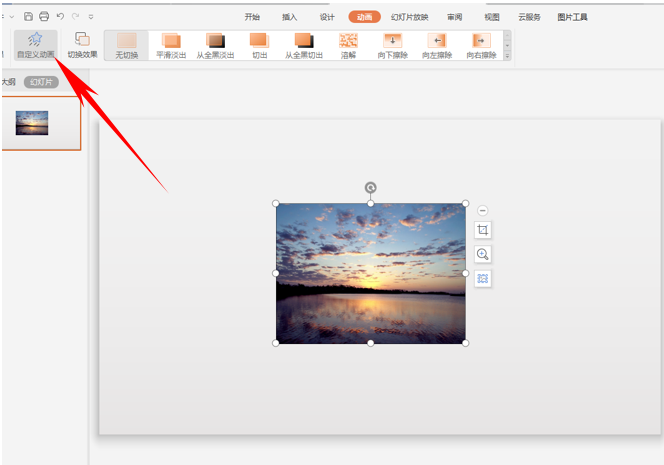Screen dimensions: 664x465
Task: Apply the Wipe Left (向左擦除) transition
Action: click(437, 46)
